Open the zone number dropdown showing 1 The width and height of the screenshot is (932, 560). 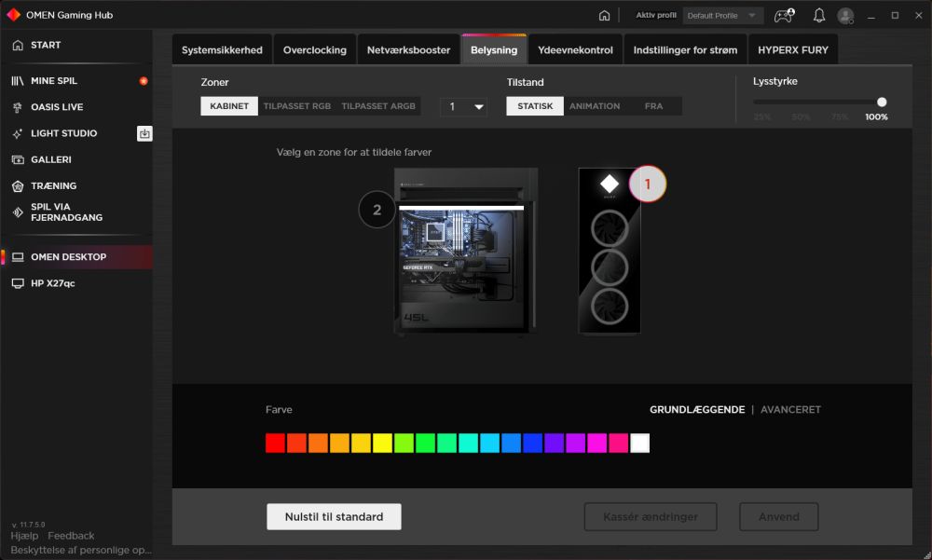pyautogui.click(x=463, y=106)
